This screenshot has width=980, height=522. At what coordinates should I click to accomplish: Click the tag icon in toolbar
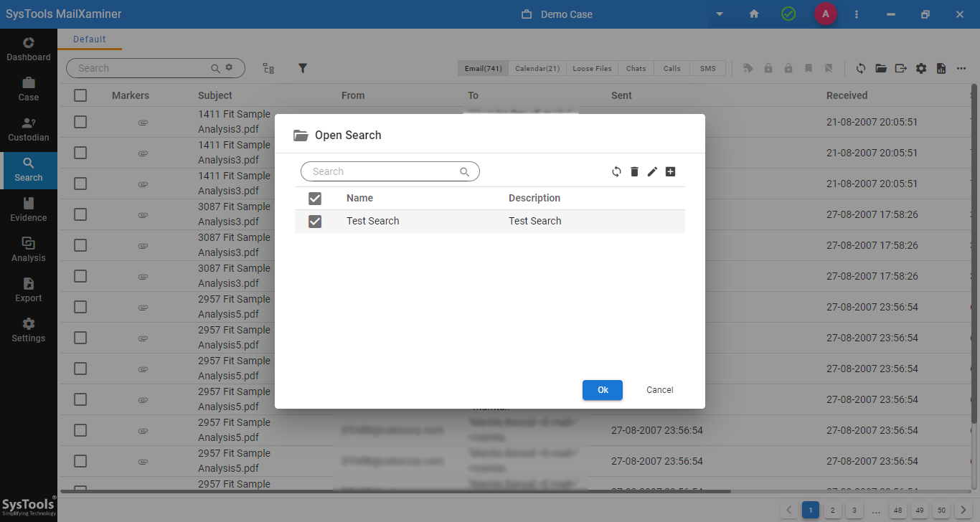(748, 68)
